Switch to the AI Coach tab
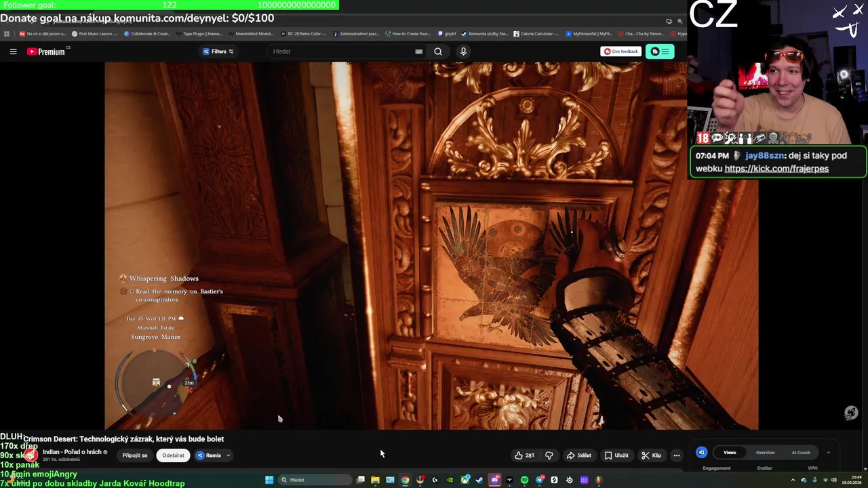Image resolution: width=868 pixels, height=488 pixels. pyautogui.click(x=801, y=452)
